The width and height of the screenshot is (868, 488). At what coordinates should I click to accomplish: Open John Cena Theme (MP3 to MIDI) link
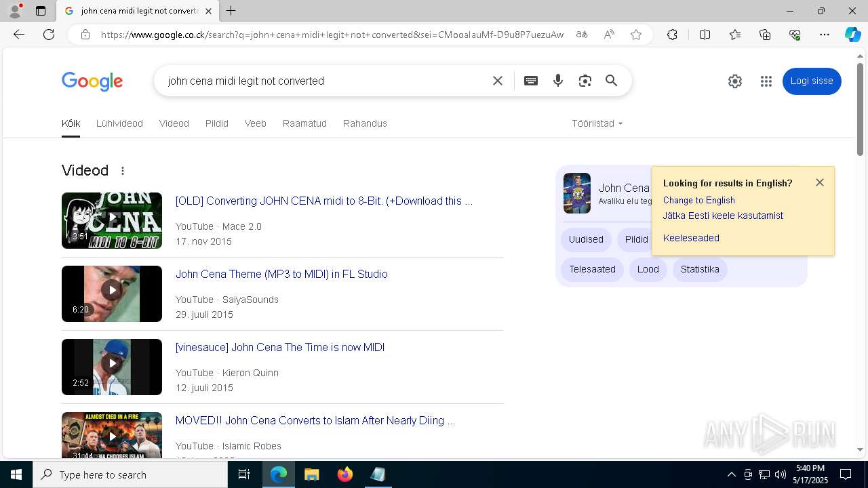(x=281, y=274)
